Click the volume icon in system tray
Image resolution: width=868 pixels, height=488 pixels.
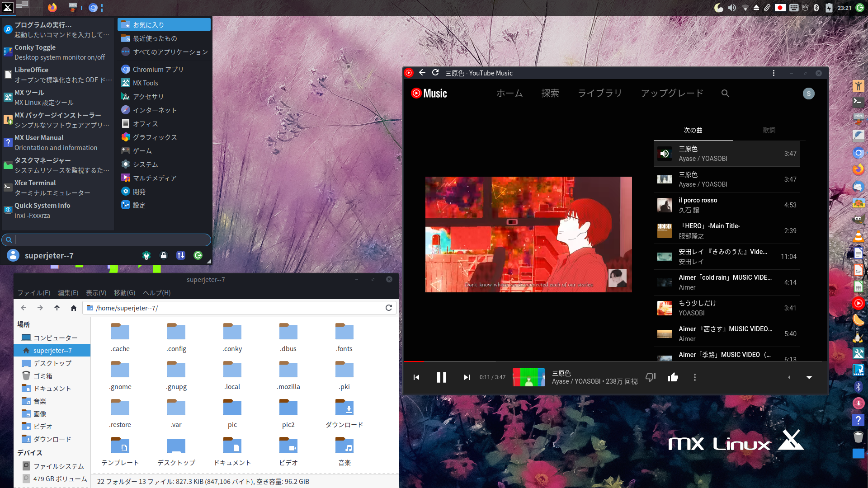click(732, 8)
